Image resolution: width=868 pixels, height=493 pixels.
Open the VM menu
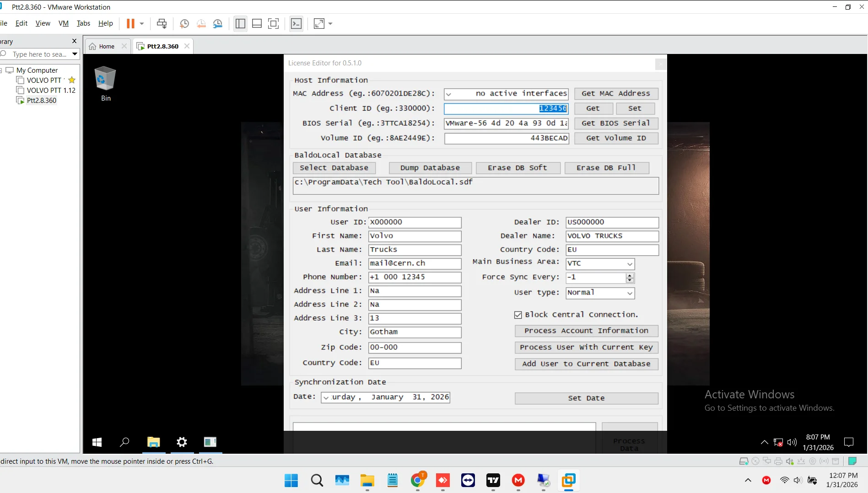[x=63, y=23]
